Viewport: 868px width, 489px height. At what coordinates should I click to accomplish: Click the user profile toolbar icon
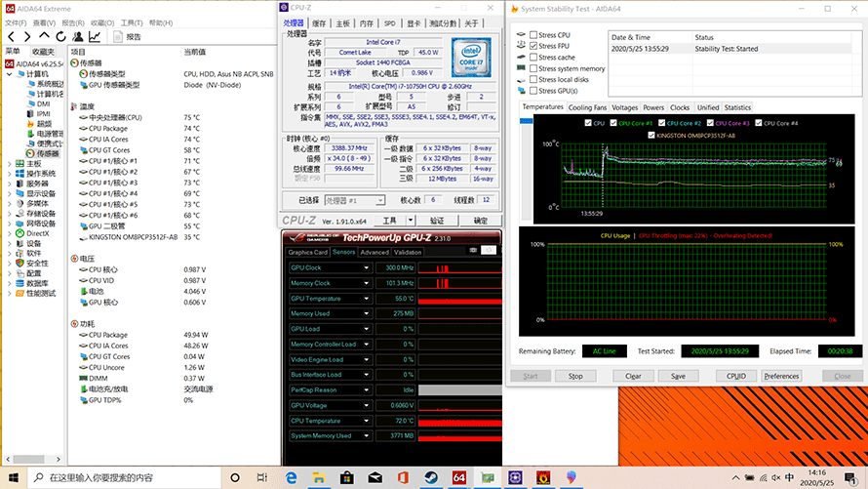click(x=79, y=37)
